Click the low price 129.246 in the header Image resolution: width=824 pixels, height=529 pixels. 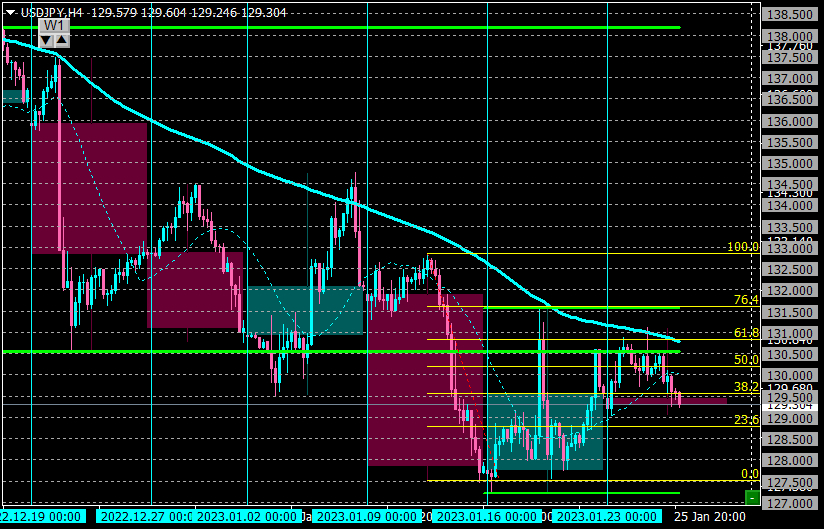coord(214,13)
